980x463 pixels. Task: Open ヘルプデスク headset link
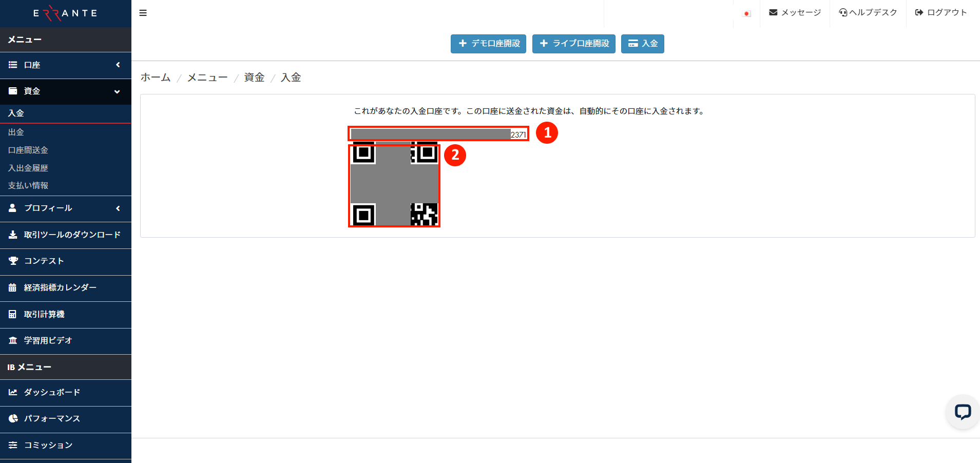pos(868,13)
